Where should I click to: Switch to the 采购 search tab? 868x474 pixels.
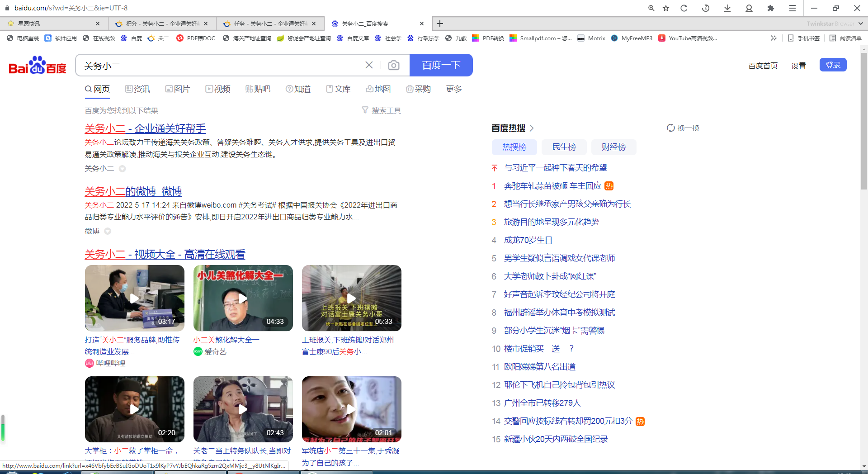pos(418,89)
